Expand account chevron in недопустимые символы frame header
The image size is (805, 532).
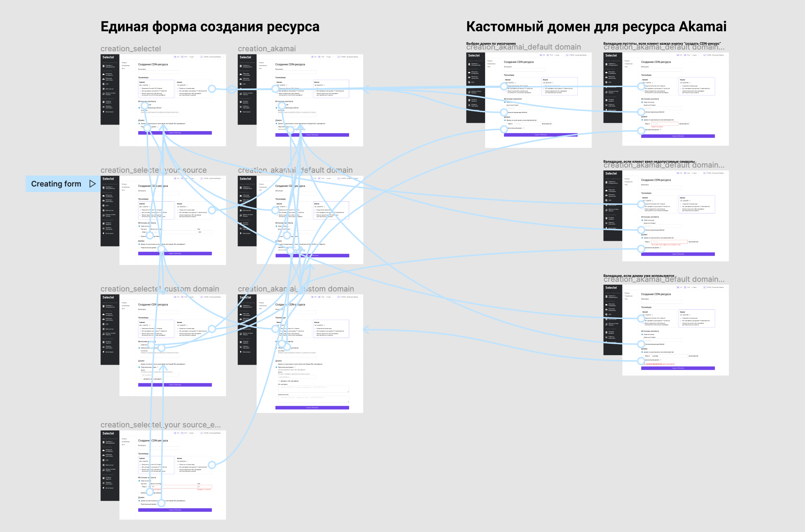[x=726, y=173]
